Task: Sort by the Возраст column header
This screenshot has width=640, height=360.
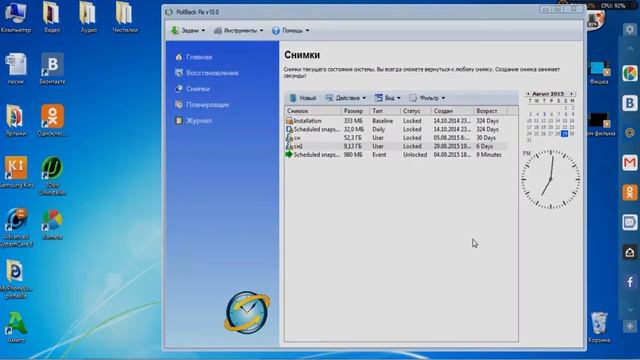Action: 490,111
